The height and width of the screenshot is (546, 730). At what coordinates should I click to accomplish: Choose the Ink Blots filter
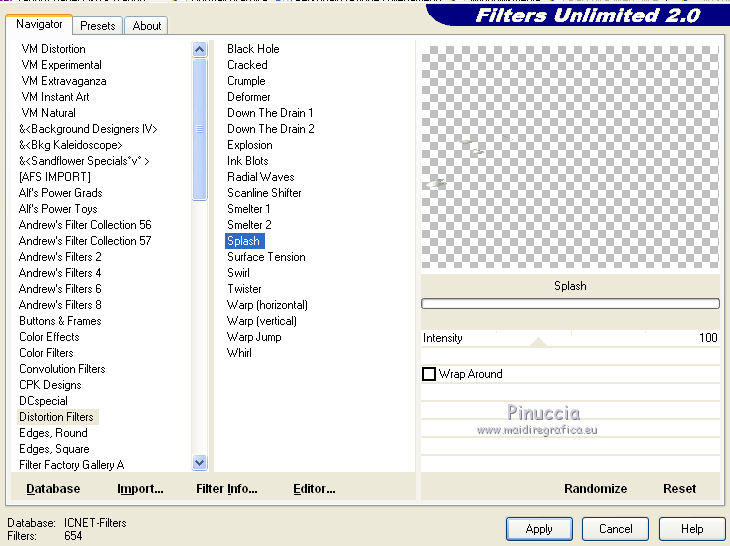(x=248, y=161)
